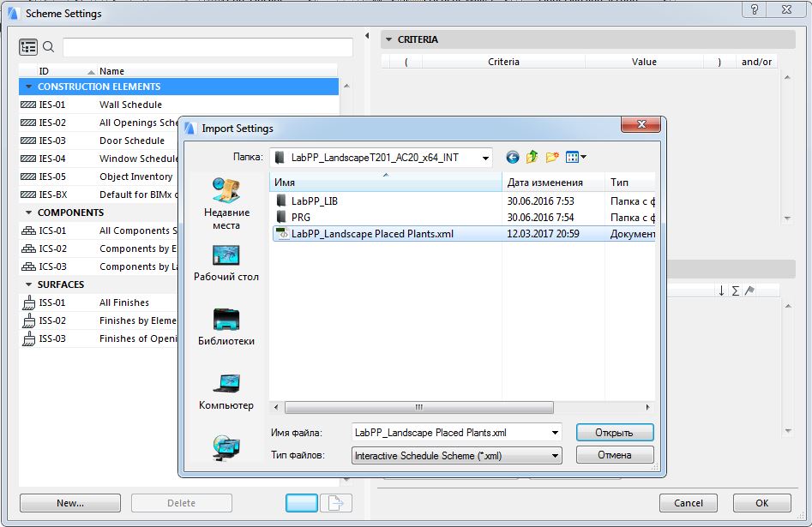Click the export scheme icon button
The image size is (812, 527).
click(336, 503)
